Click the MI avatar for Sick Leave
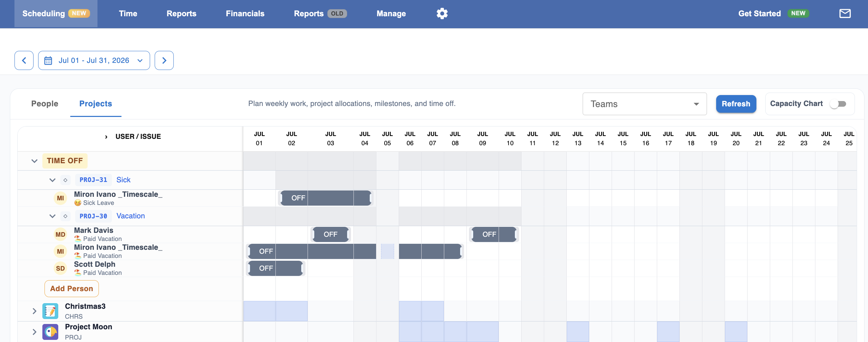 [60, 198]
